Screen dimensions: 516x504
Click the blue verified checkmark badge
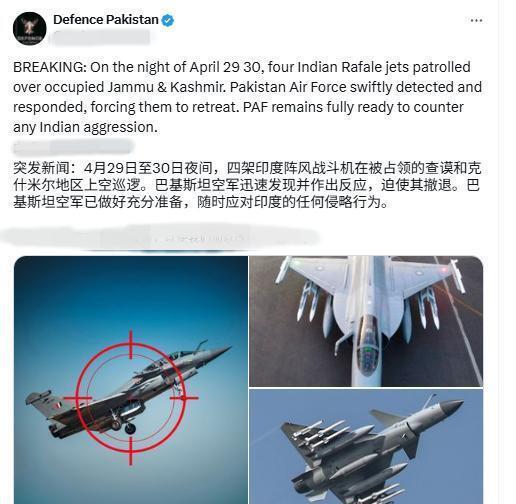[168, 20]
